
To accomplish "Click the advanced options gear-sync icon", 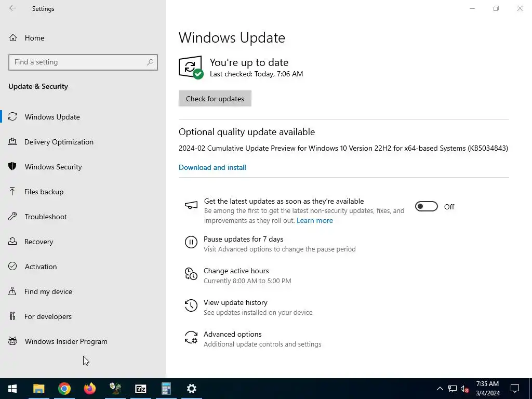I will click(x=191, y=337).
